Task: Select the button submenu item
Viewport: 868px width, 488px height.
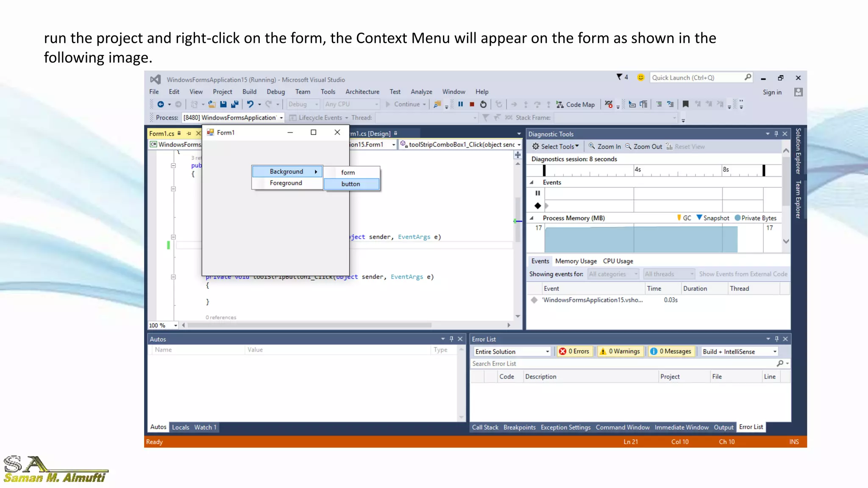Action: coord(351,184)
